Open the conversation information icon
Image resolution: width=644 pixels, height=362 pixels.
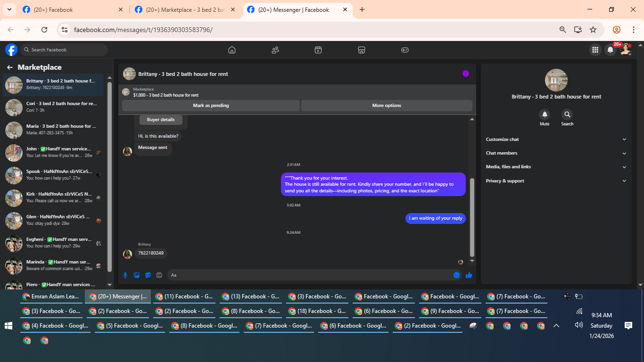(x=466, y=74)
